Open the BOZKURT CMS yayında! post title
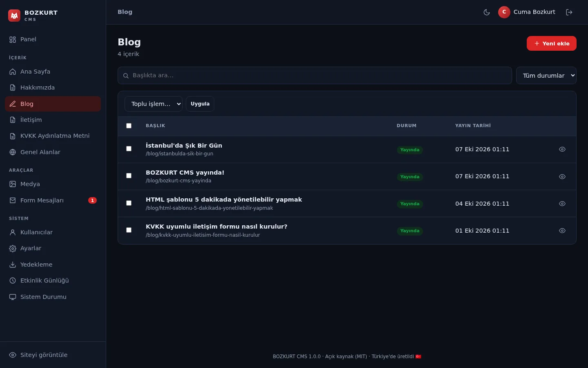588x368 pixels. click(185, 173)
